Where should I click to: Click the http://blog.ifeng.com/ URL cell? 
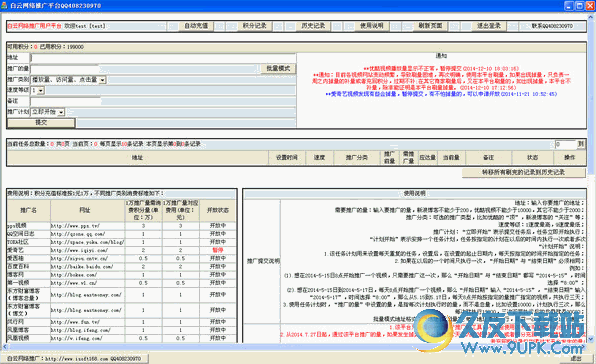(87, 330)
